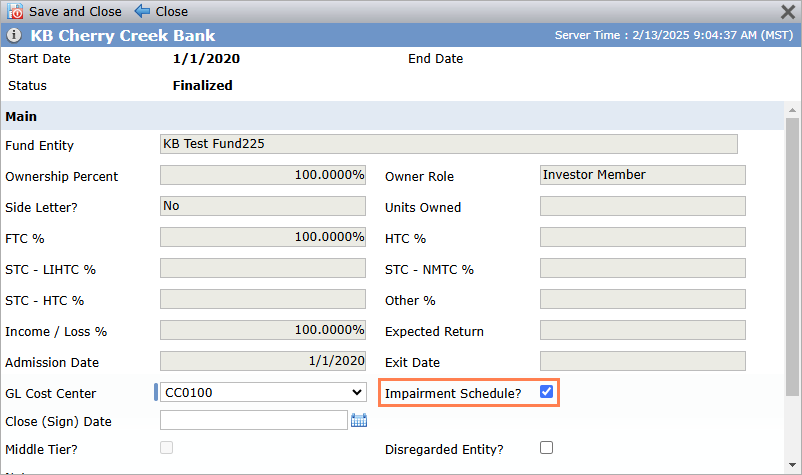
Task: Click the Units Owned field
Action: [642, 206]
